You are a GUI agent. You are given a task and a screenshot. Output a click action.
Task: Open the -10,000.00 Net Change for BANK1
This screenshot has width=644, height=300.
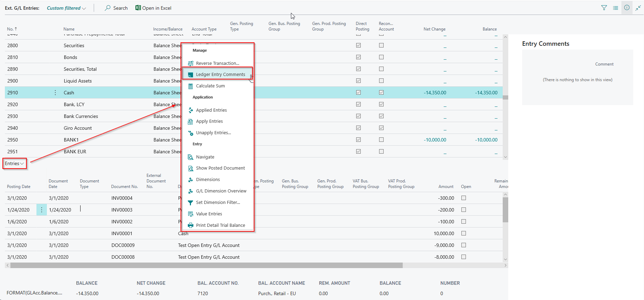click(x=435, y=140)
